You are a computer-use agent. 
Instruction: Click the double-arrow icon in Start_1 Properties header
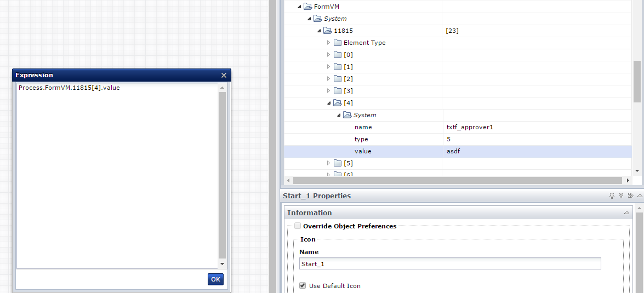pos(630,196)
